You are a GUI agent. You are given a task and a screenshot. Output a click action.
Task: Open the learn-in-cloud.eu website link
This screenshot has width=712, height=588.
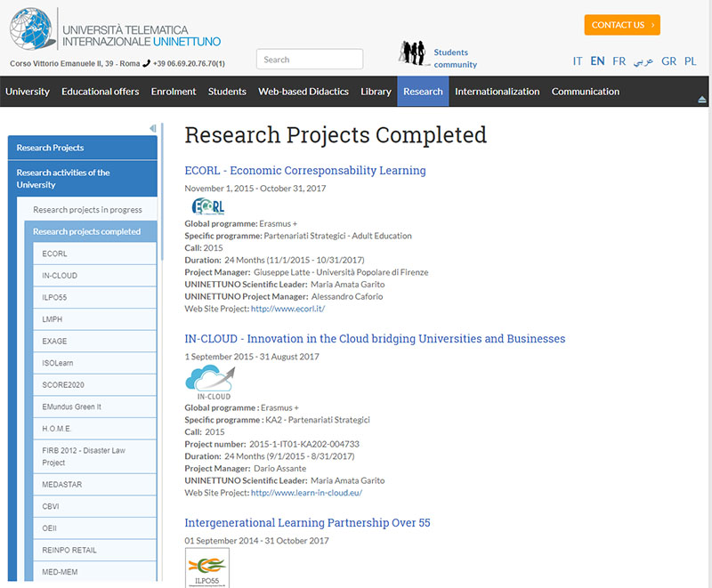pos(306,493)
